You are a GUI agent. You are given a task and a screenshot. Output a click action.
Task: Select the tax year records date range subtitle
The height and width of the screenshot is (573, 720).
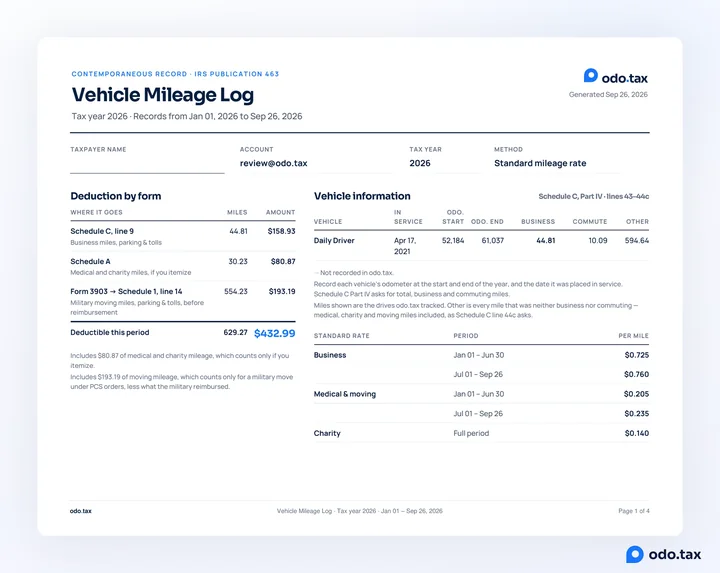pos(187,116)
